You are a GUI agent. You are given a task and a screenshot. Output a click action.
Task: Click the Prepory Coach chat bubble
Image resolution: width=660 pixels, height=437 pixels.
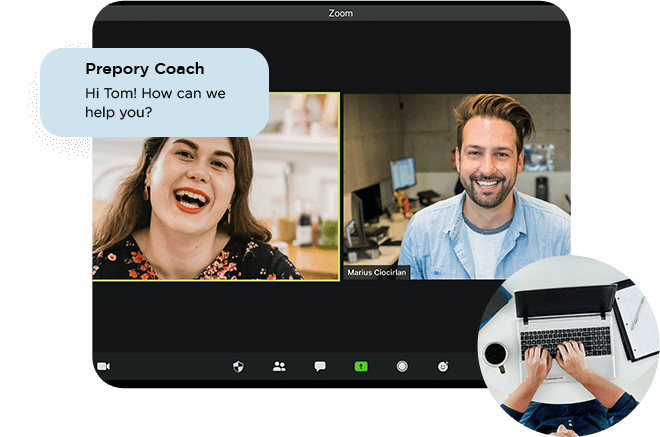(154, 92)
